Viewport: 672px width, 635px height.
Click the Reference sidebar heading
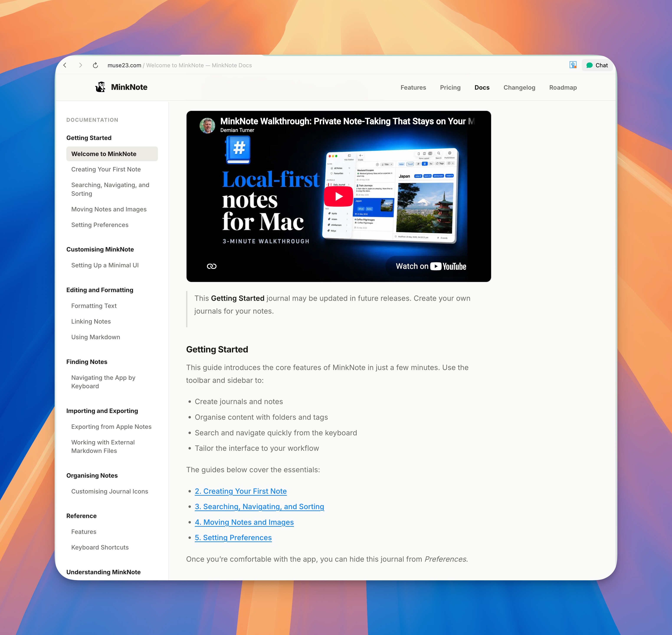[82, 516]
